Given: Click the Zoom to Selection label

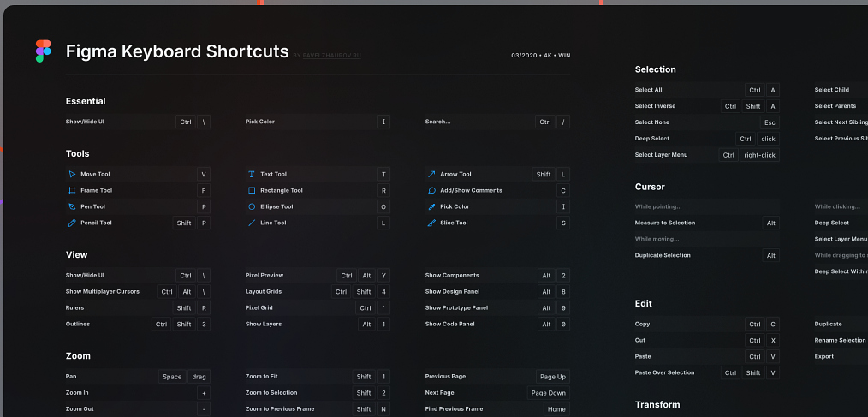Looking at the screenshot, I should point(271,393).
